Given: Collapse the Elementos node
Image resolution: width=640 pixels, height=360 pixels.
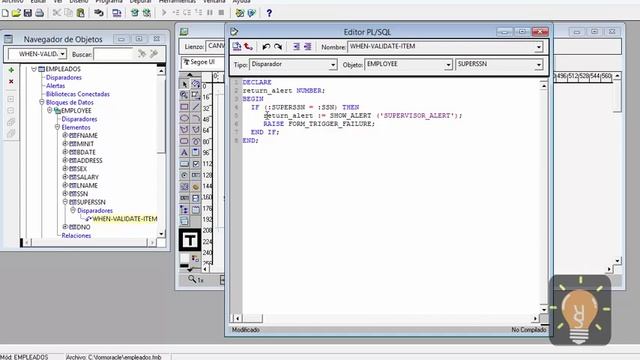Looking at the screenshot, I should [58, 127].
